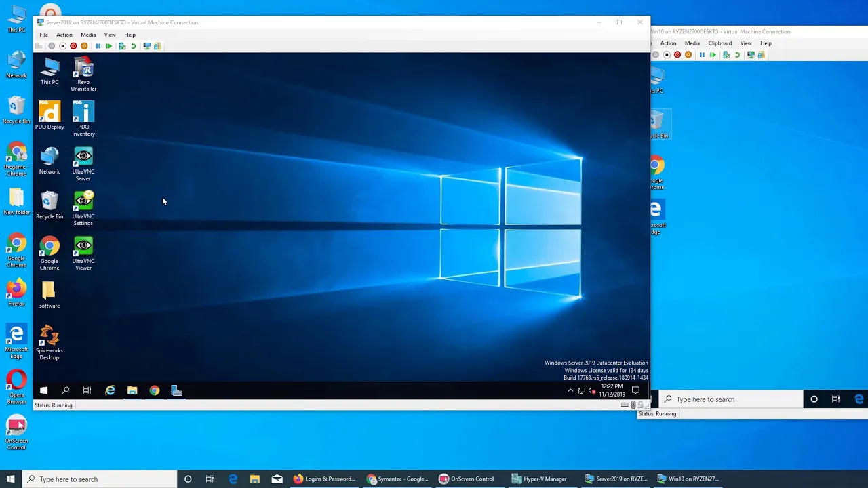Click orange Save icon in Server2019 toolbar
The image size is (868, 488).
(84, 46)
